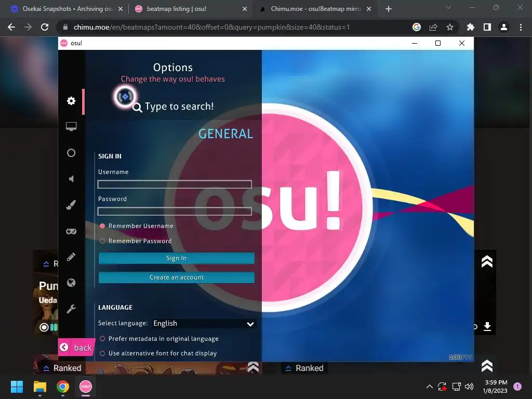This screenshot has height=399, width=532.
Task: Open Chrome extensions puzzle icon
Action: [x=470, y=27]
